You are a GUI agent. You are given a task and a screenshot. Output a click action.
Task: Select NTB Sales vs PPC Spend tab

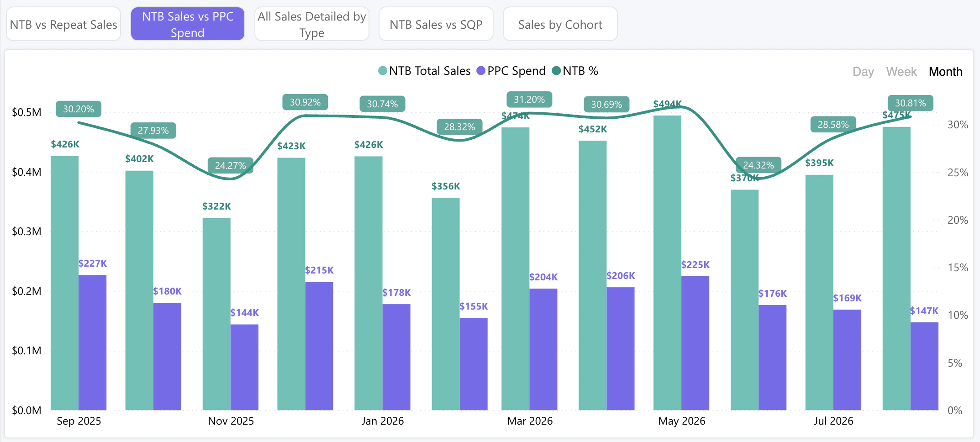click(188, 24)
